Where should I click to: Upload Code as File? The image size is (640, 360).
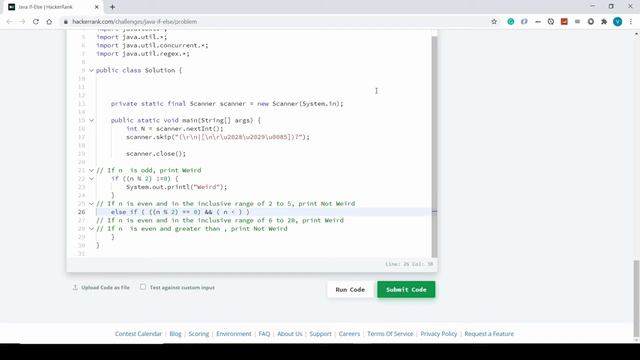[101, 287]
